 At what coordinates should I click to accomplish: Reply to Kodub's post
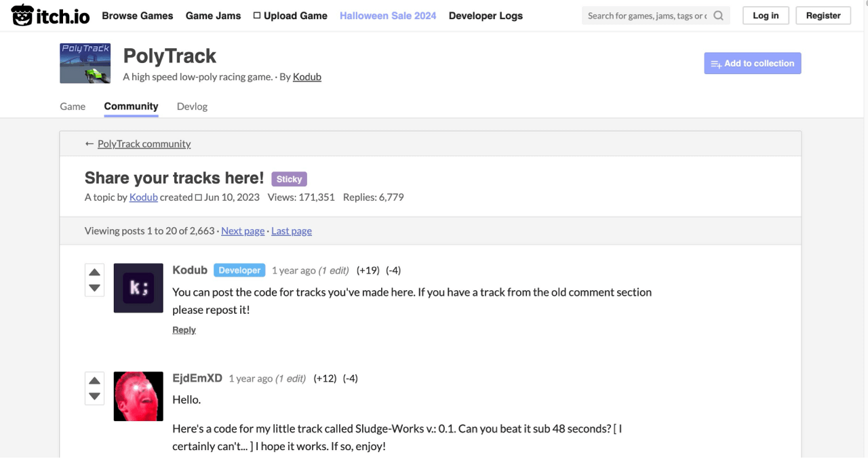tap(184, 330)
